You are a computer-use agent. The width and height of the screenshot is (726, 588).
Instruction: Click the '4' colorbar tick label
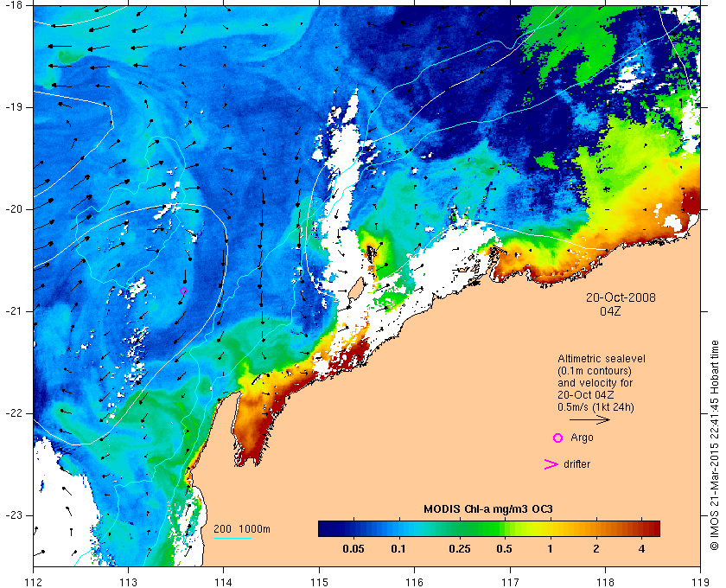click(641, 549)
